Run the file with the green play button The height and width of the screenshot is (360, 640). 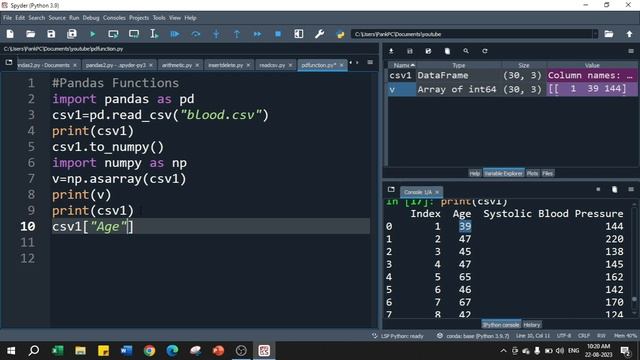(93, 34)
